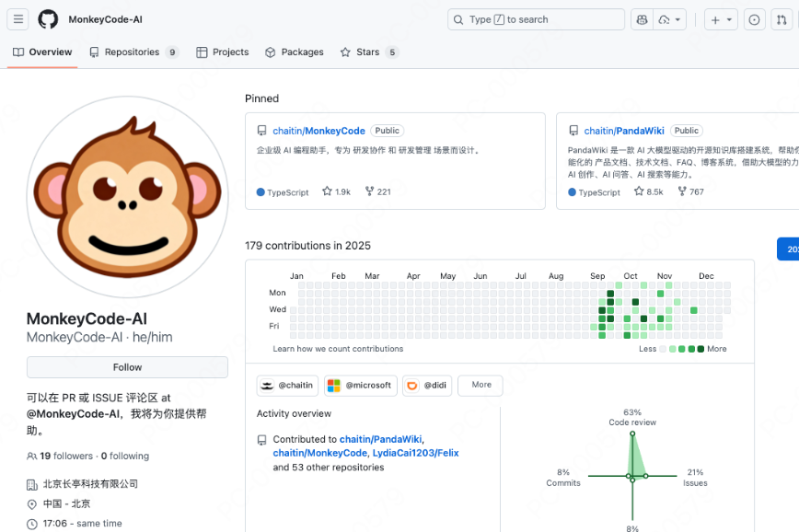View the 767 forks of PandaWiki
The height and width of the screenshot is (532, 799).
pos(691,191)
